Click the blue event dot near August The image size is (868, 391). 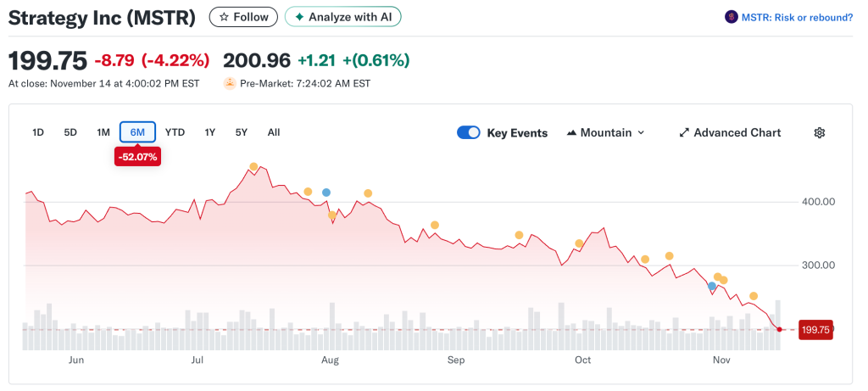326,193
